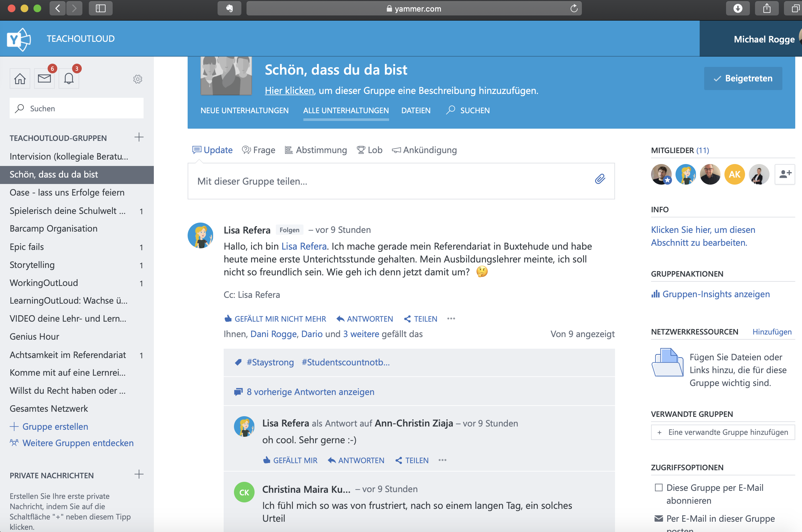The image size is (802, 532).
Task: Switch to the Dateien tab
Action: (415, 111)
